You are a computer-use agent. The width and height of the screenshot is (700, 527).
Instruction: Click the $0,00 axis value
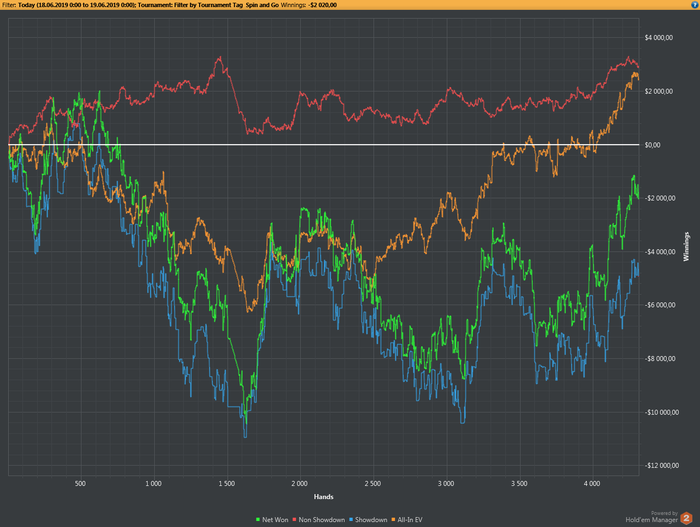pos(652,145)
